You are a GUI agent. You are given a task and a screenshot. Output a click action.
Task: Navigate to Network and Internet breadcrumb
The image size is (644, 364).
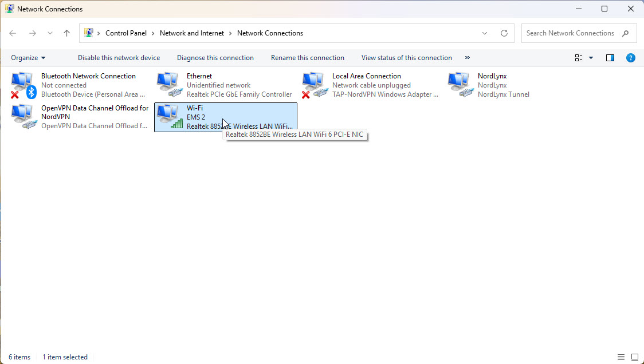pyautogui.click(x=192, y=33)
